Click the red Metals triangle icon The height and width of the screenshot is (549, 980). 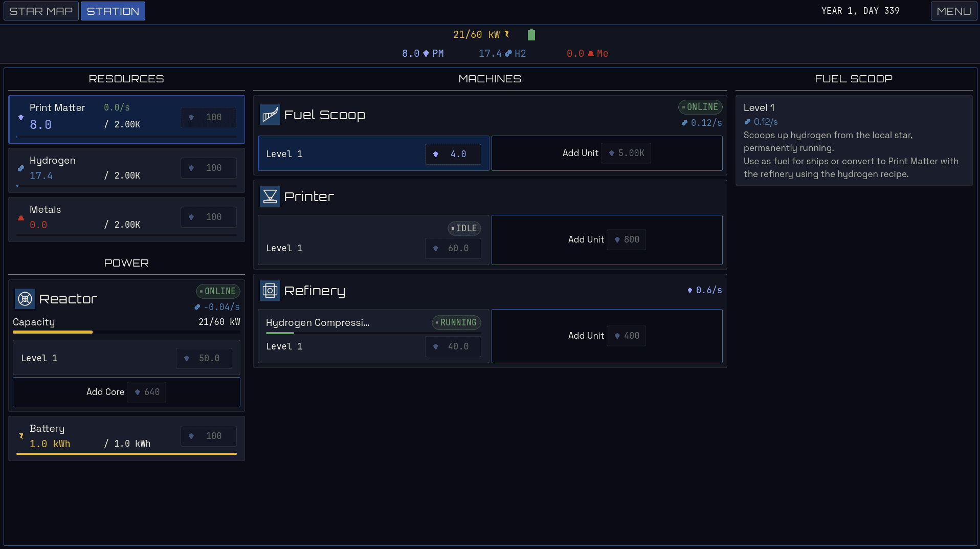point(21,217)
